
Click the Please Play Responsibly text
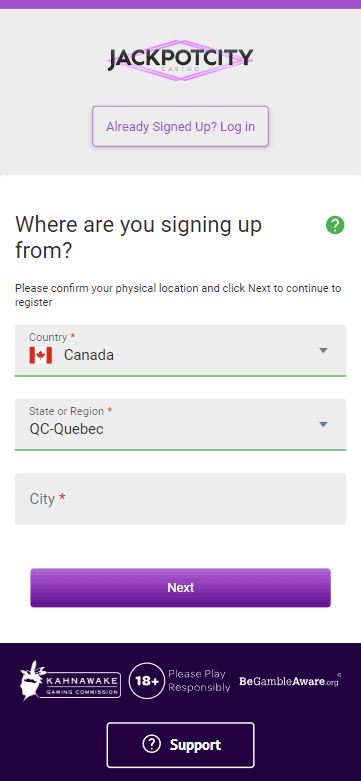click(x=199, y=681)
